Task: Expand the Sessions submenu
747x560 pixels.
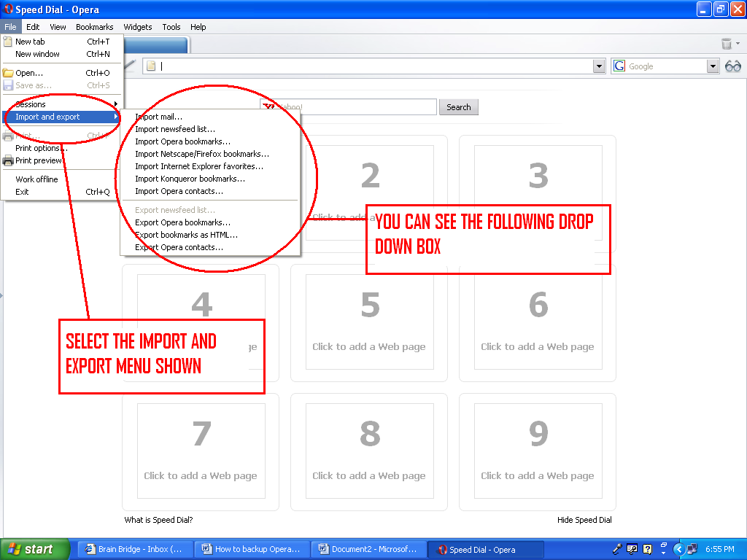Action: coord(61,104)
